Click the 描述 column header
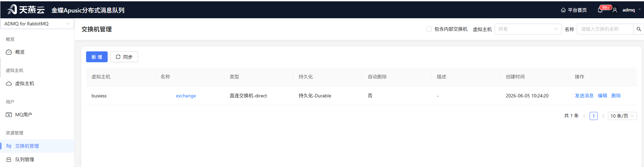 point(441,77)
